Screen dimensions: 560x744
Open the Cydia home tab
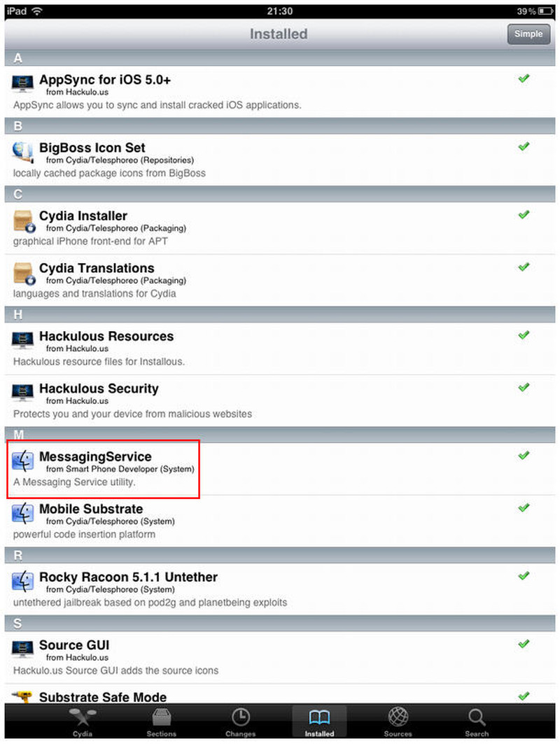point(83,722)
